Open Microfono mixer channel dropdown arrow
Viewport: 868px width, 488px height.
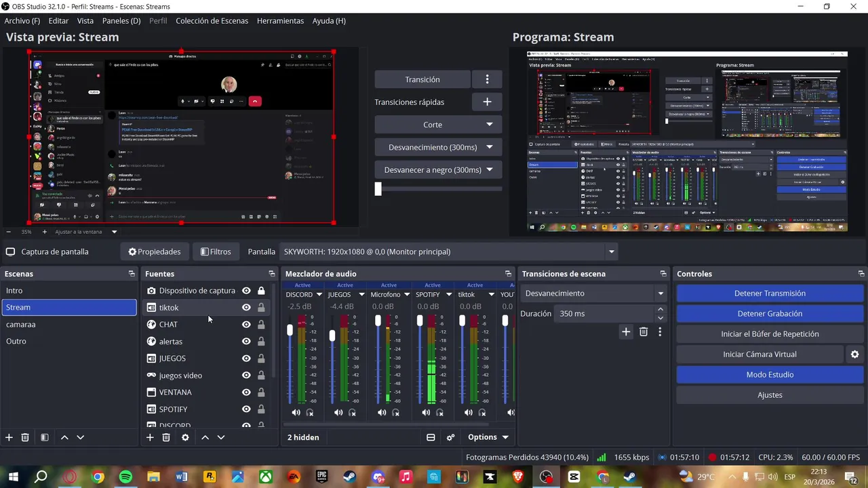pyautogui.click(x=407, y=295)
